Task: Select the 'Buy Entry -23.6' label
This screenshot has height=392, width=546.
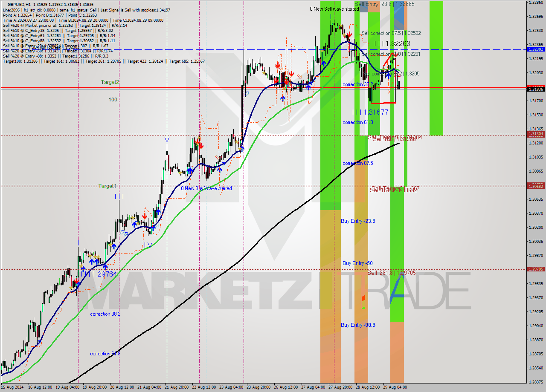Action: [358, 221]
